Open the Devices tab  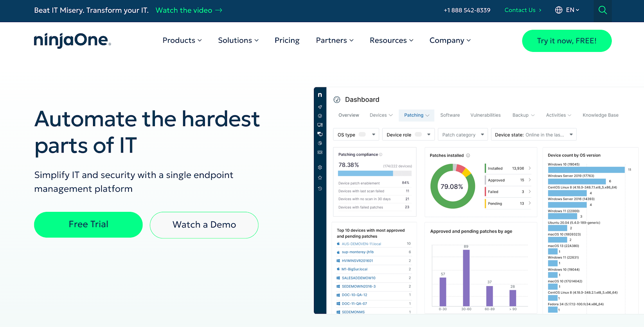point(381,115)
